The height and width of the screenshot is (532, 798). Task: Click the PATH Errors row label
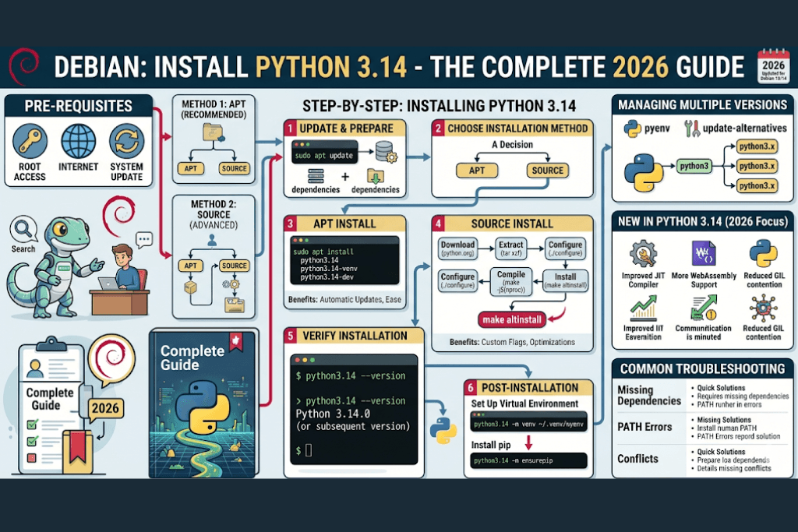[x=644, y=427]
